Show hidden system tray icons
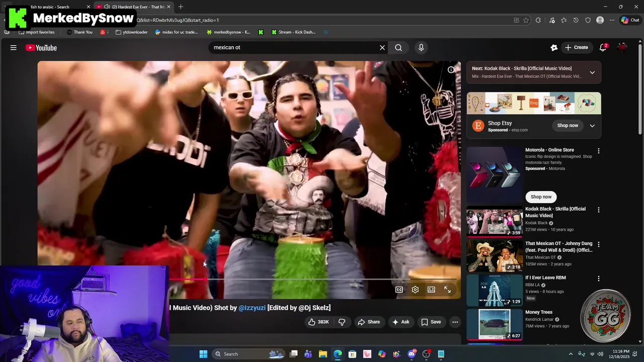This screenshot has height=362, width=644. [571, 354]
